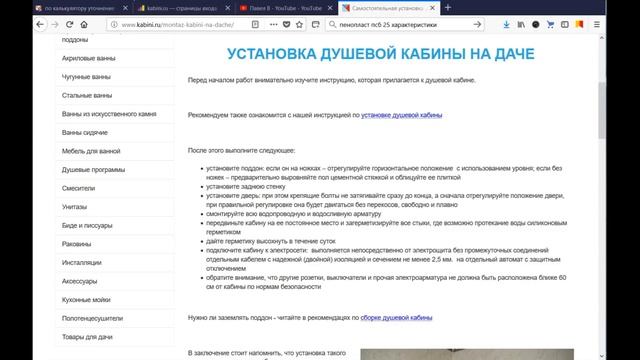640x360 pixels.
Task: Open Мебель для ванной category
Action: (x=91, y=151)
